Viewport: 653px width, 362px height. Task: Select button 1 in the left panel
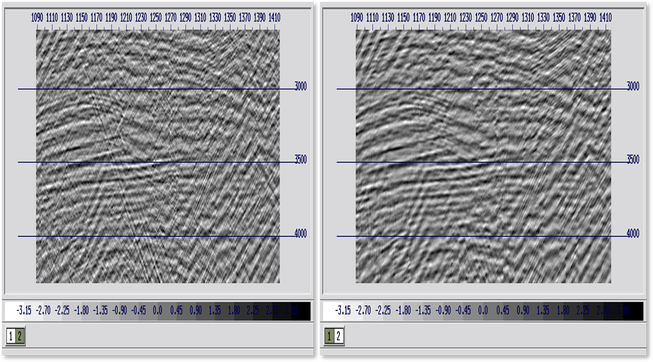tap(11, 336)
